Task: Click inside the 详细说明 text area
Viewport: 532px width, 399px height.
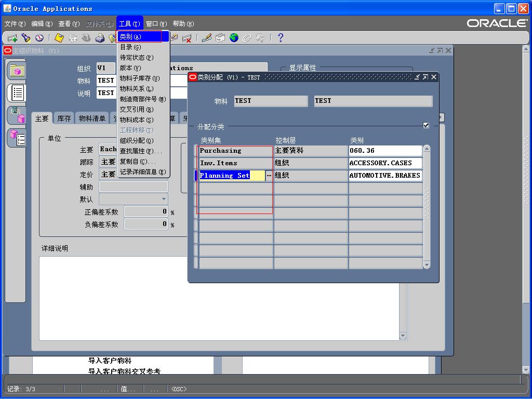Action: pyautogui.click(x=219, y=298)
